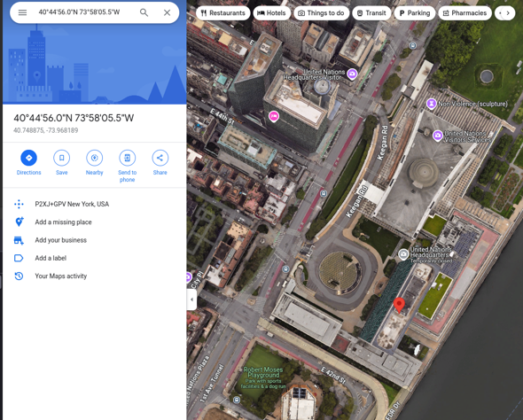This screenshot has height=420, width=523.
Task: Click the transit stop icon near 1st Ave Tunnel
Action: pos(237,400)
